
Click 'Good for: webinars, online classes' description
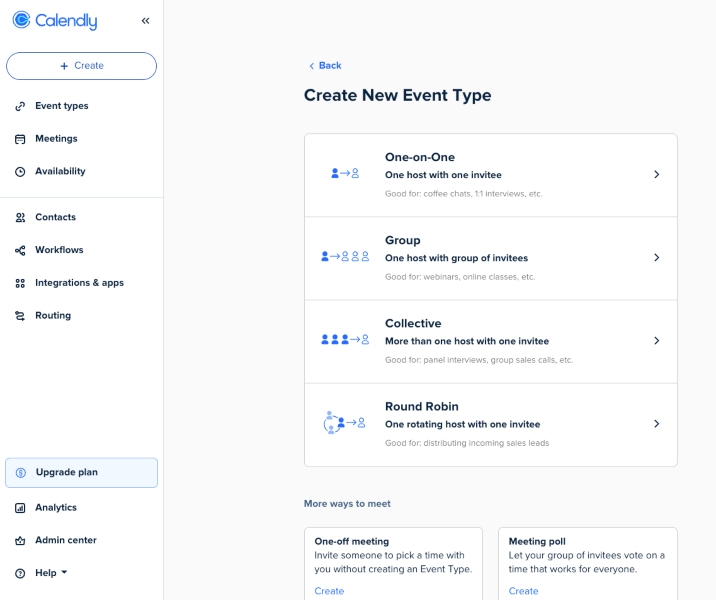(460, 277)
